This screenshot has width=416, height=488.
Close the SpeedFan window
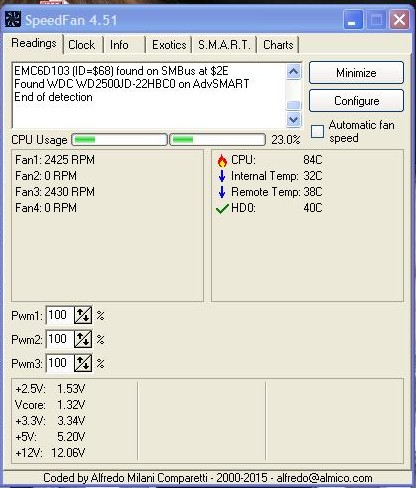[400, 20]
